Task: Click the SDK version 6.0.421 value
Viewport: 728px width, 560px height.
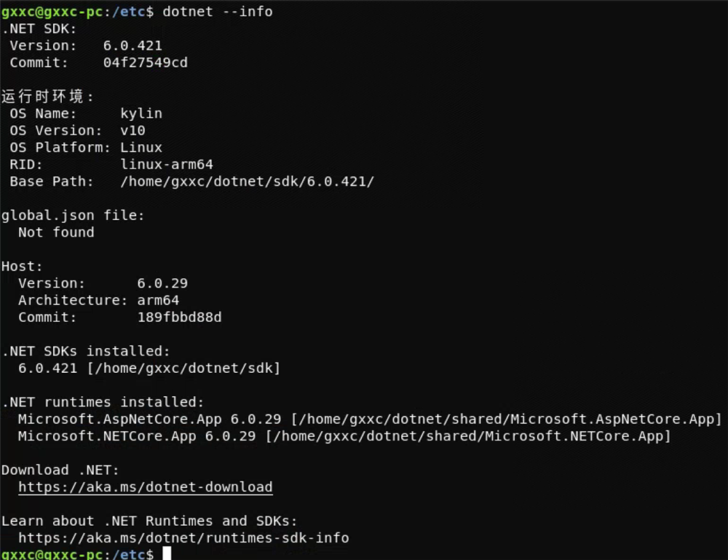Action: (132, 45)
